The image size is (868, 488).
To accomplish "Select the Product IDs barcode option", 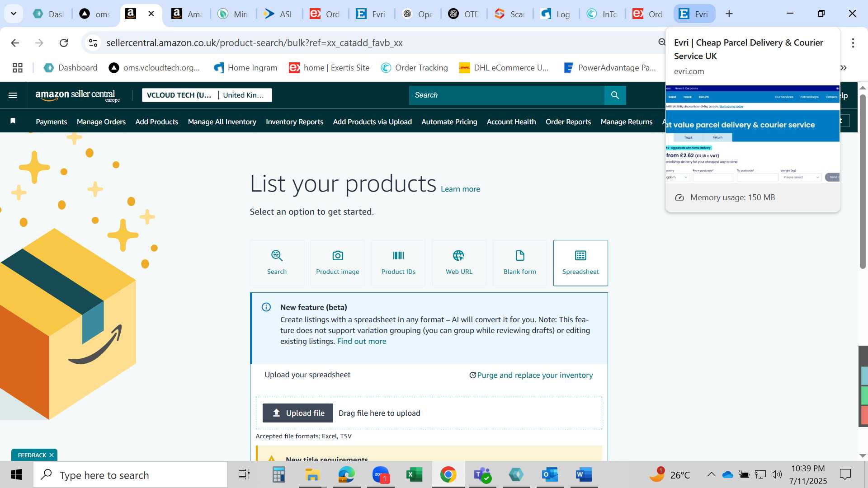I will point(398,263).
